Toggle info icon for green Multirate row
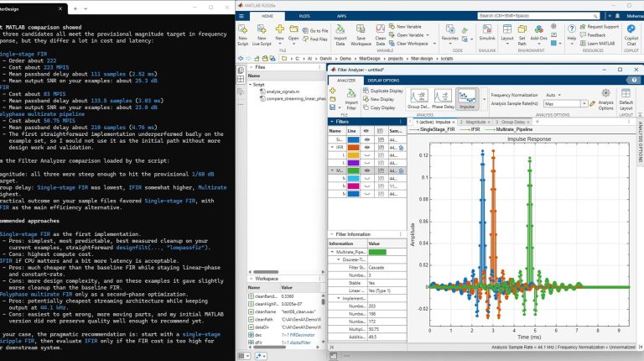Viewport: 644px width, 361px height. (x=381, y=170)
